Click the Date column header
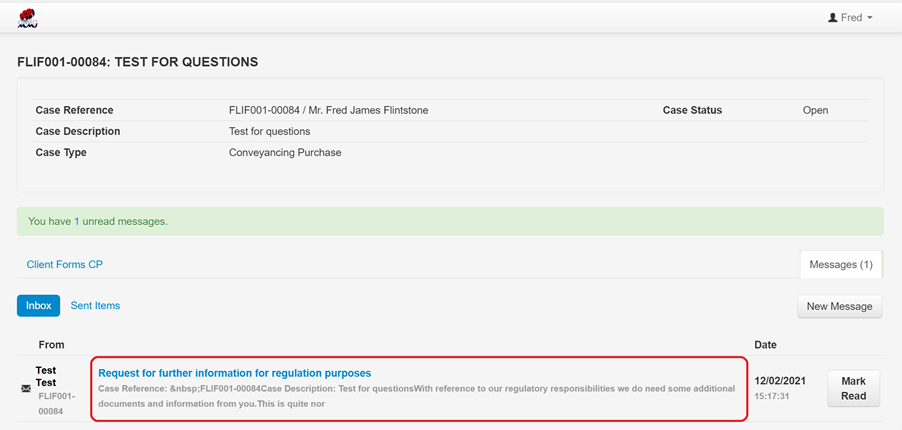 (765, 345)
